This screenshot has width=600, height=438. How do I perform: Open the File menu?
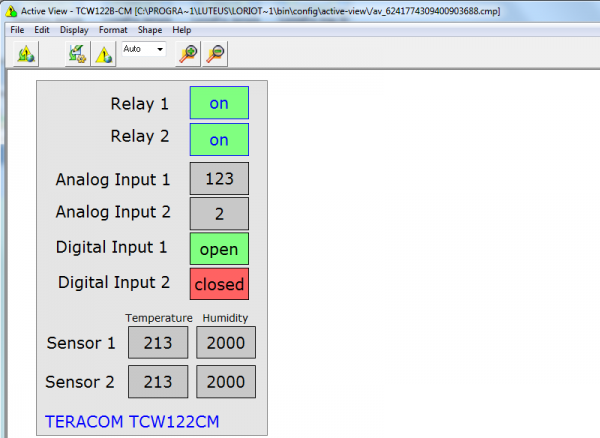tap(17, 30)
